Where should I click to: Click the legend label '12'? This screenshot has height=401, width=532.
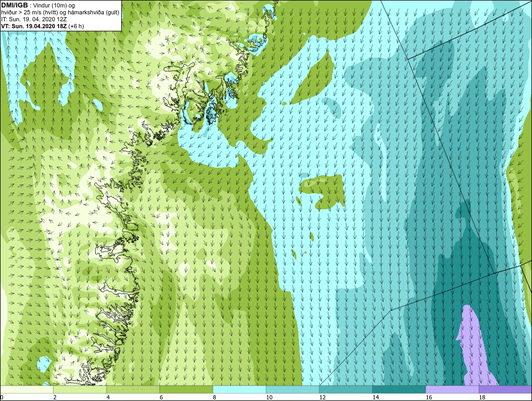322,397
